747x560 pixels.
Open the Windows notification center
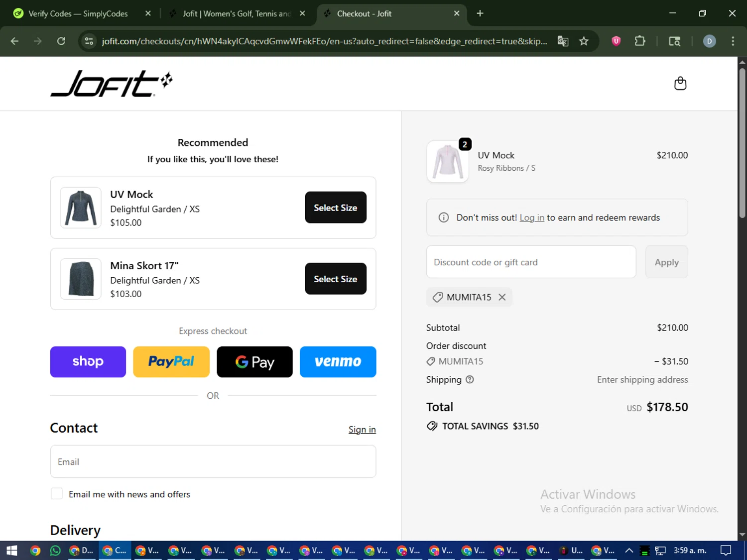726,551
